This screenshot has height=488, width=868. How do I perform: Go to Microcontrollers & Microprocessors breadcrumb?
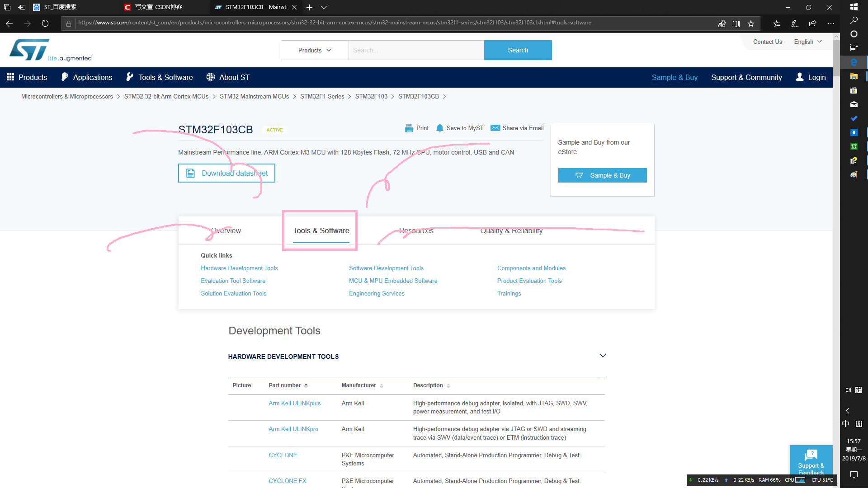(67, 97)
